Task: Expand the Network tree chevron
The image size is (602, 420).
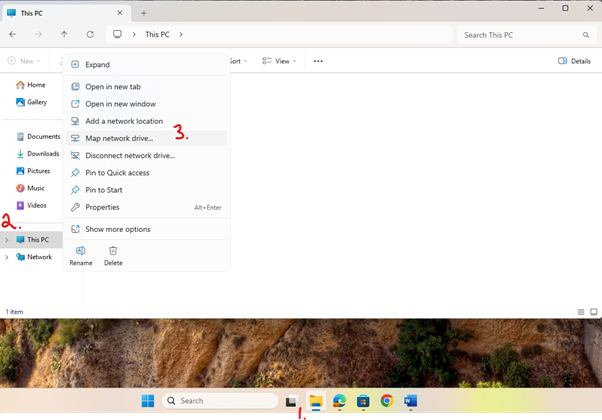Action: point(7,257)
